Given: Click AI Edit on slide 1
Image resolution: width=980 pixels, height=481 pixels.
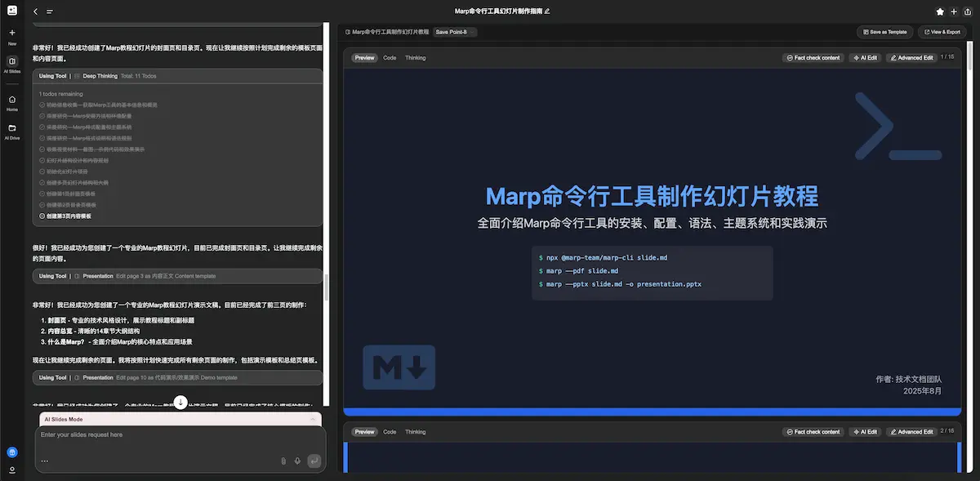Looking at the screenshot, I should point(866,58).
